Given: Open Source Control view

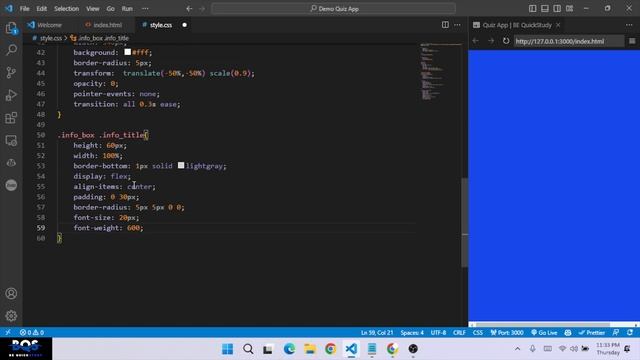Looking at the screenshot, I should [x=11, y=73].
